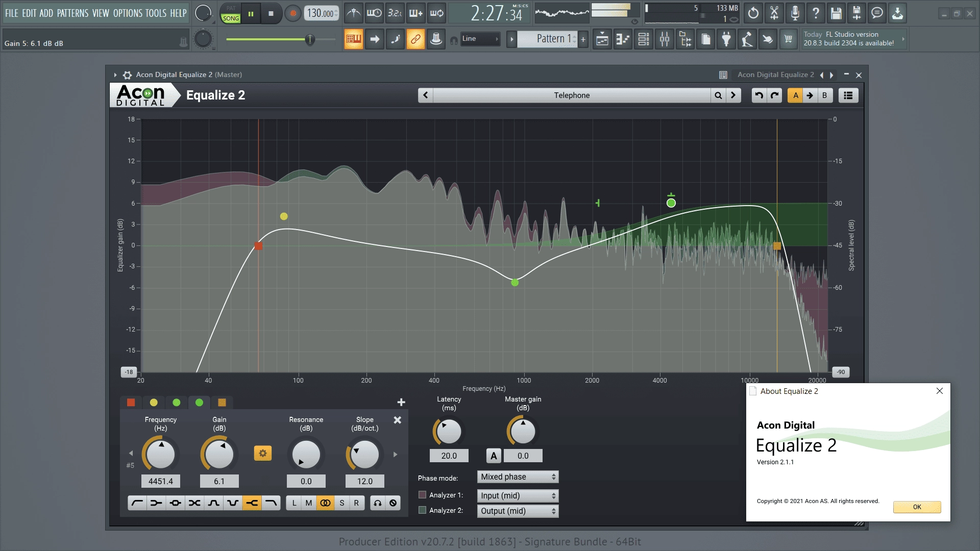Redo the last Equalize 2 change
Image resolution: width=980 pixels, height=551 pixels.
click(774, 95)
